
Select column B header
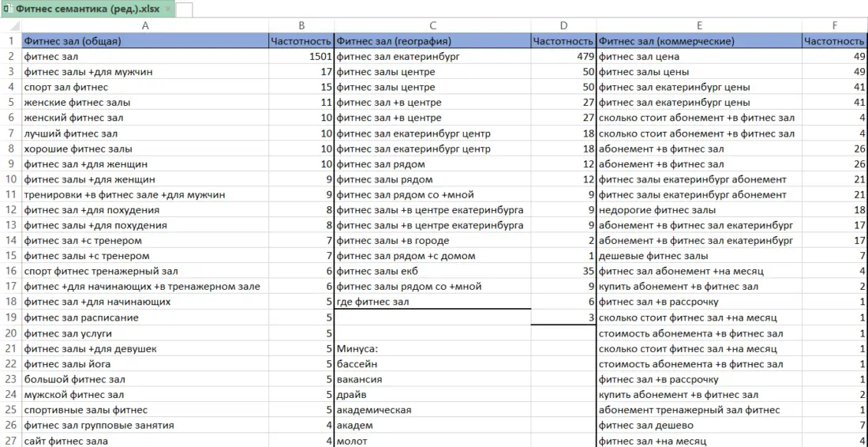(301, 25)
